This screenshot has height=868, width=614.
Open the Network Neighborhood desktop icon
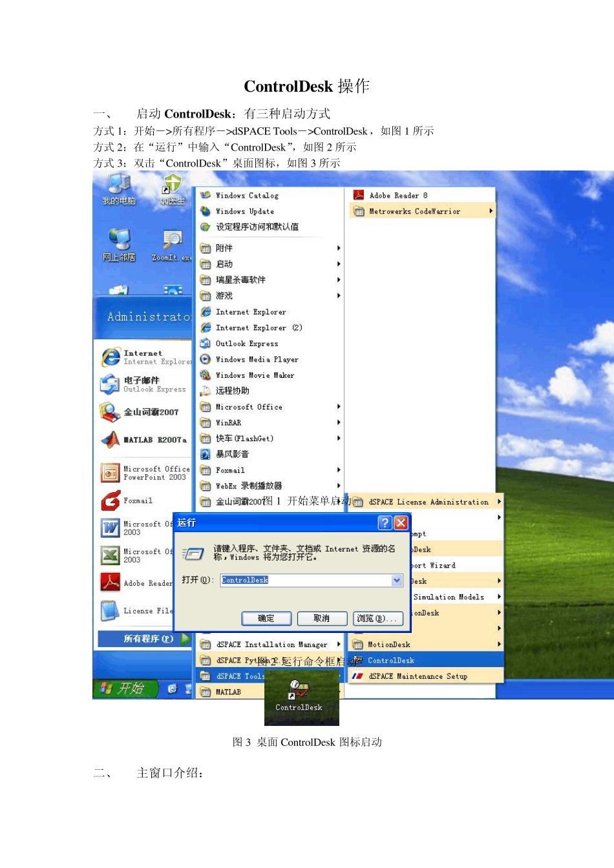119,245
